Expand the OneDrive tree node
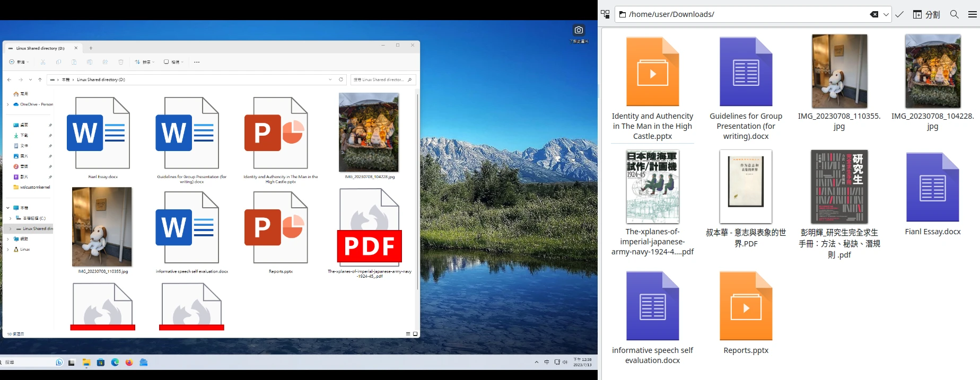 (8, 104)
